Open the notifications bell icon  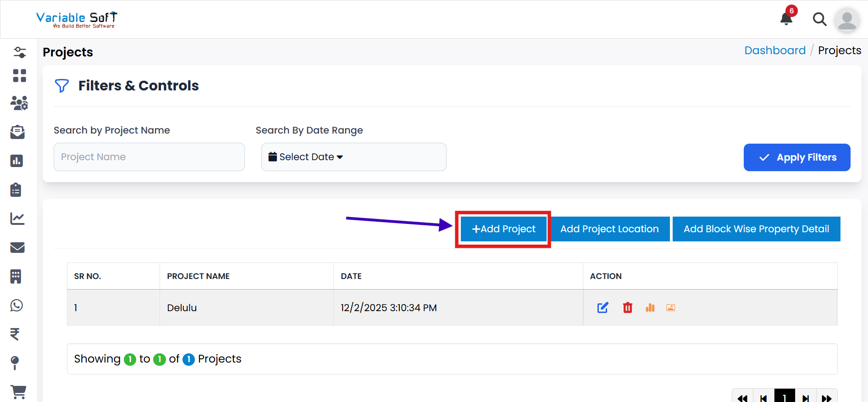pos(786,18)
